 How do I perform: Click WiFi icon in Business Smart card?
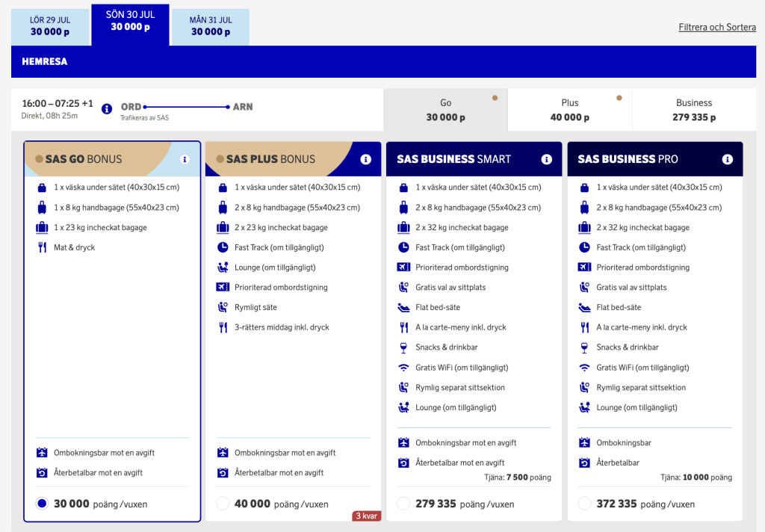click(403, 368)
